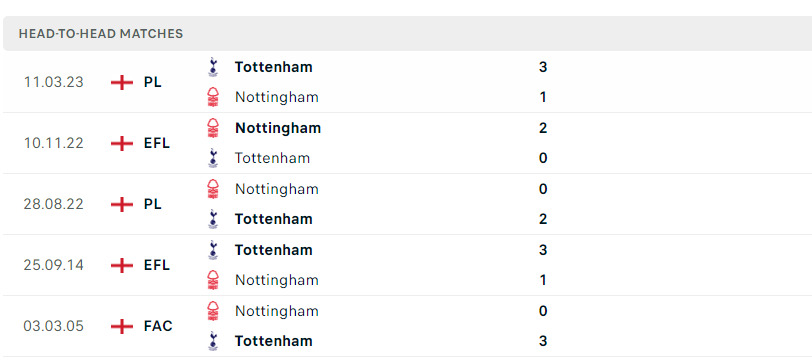This screenshot has width=812, height=364.
Task: Click England flag beside 28.08.22 PL
Action: click(122, 204)
